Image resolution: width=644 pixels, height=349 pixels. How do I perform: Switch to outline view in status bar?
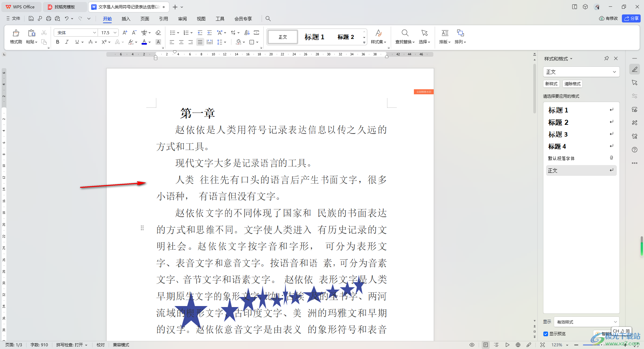point(496,345)
